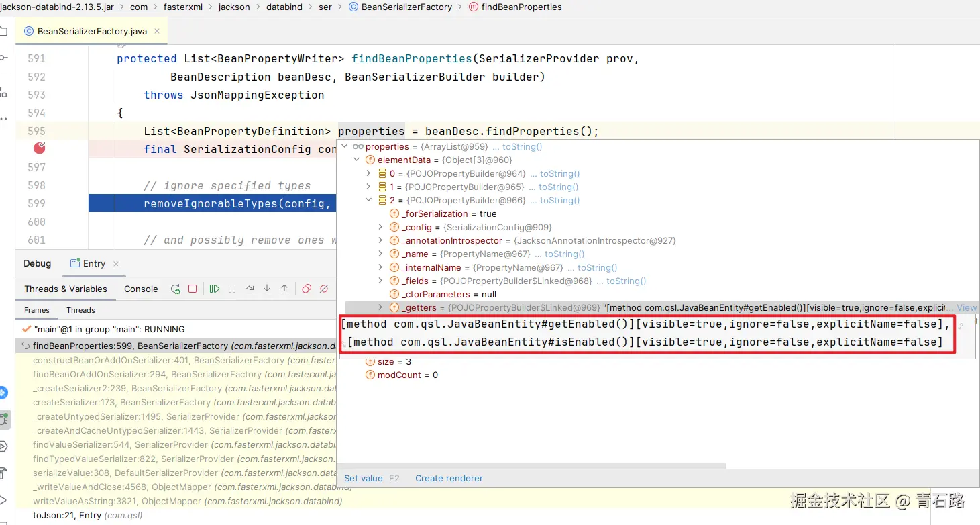
Task: Click toString() link for _fields
Action: [627, 281]
